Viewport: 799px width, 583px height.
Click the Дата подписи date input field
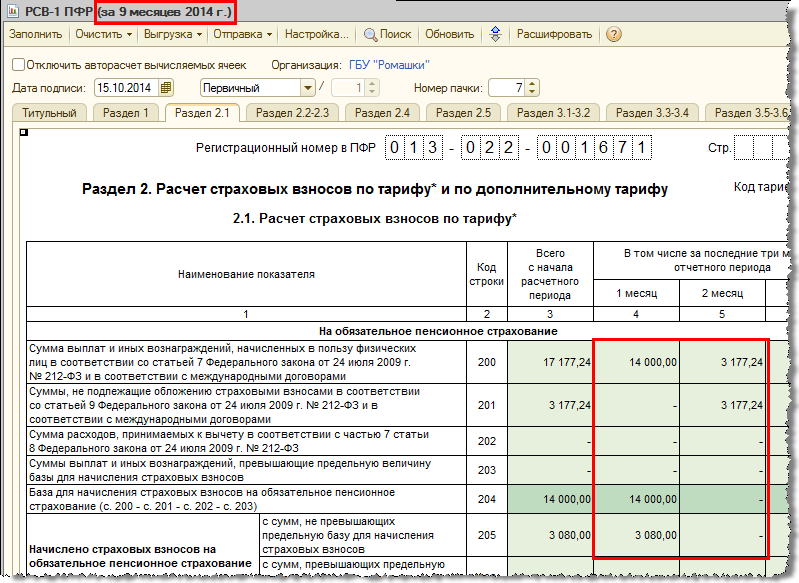(x=126, y=88)
